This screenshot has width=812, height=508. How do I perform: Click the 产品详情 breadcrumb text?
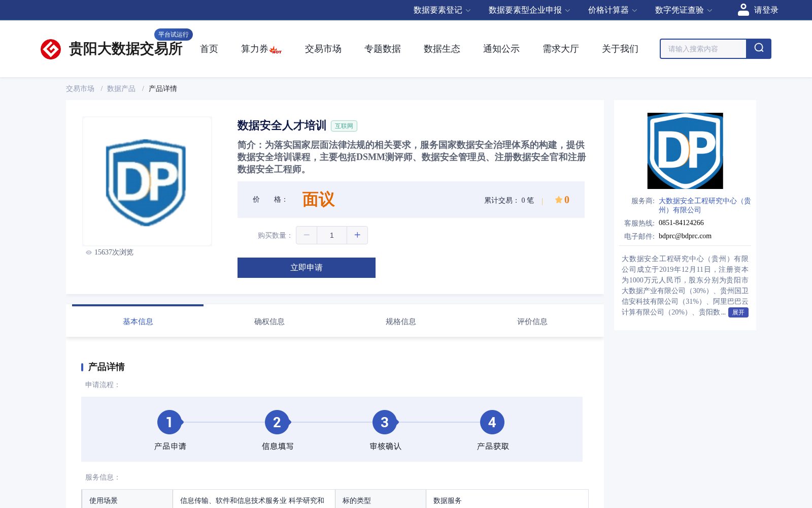[163, 88]
